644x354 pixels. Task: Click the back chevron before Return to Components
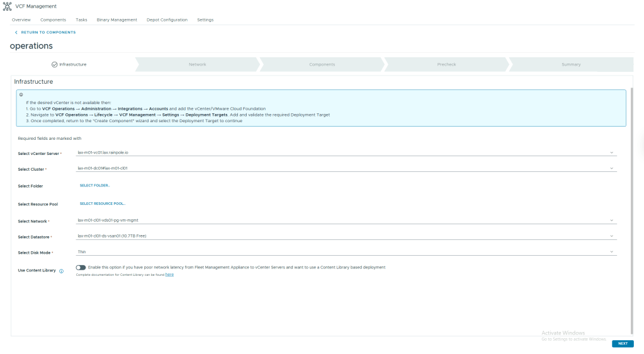[x=16, y=32]
